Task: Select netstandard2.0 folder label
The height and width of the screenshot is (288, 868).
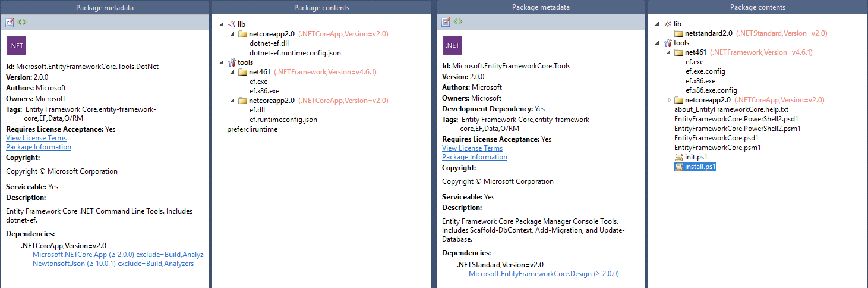Action: point(708,33)
